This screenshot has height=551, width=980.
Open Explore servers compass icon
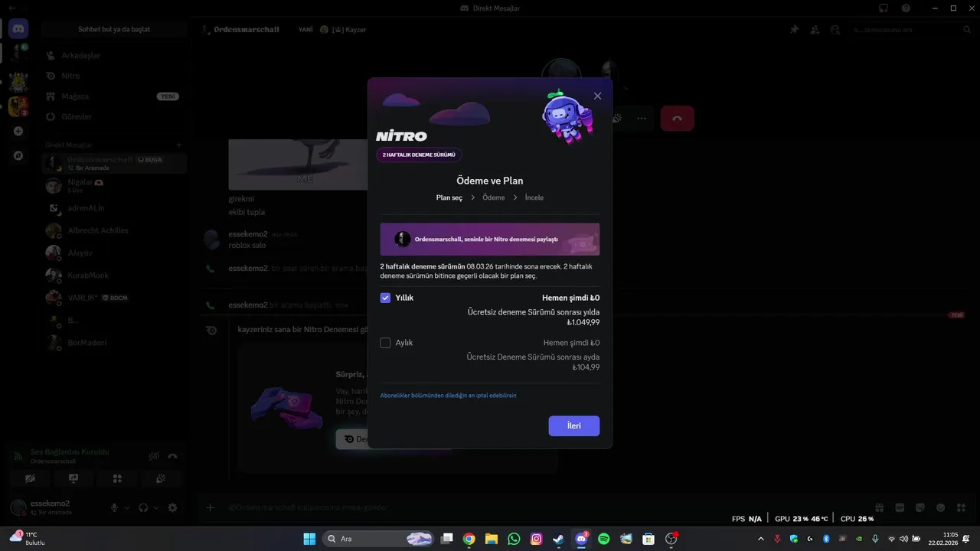point(18,155)
